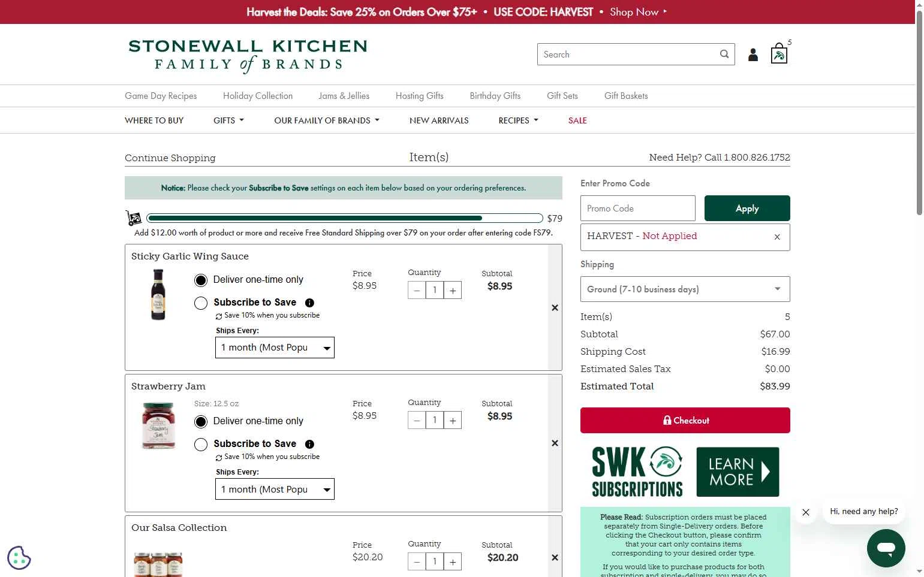Screen dimensions: 924x577
Task: Open Ships Every dropdown for Strawberry Jam
Action: [x=275, y=489]
